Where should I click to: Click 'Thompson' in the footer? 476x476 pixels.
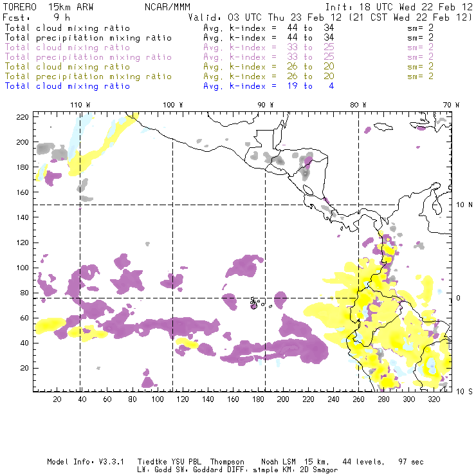pyautogui.click(x=227, y=462)
